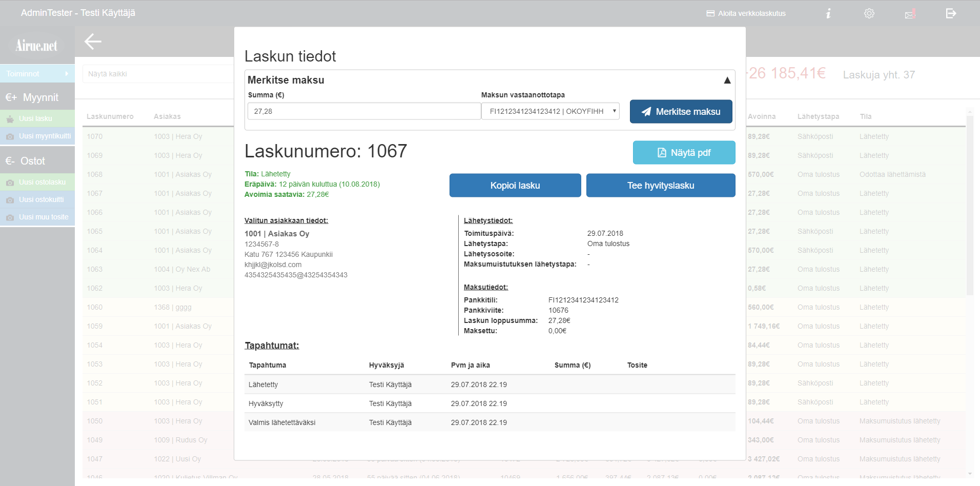Click Kopioi lasku button

click(515, 186)
